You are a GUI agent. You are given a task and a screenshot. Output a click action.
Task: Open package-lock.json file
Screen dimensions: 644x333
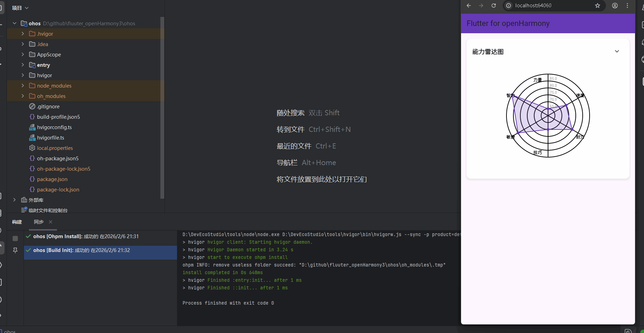(x=58, y=189)
